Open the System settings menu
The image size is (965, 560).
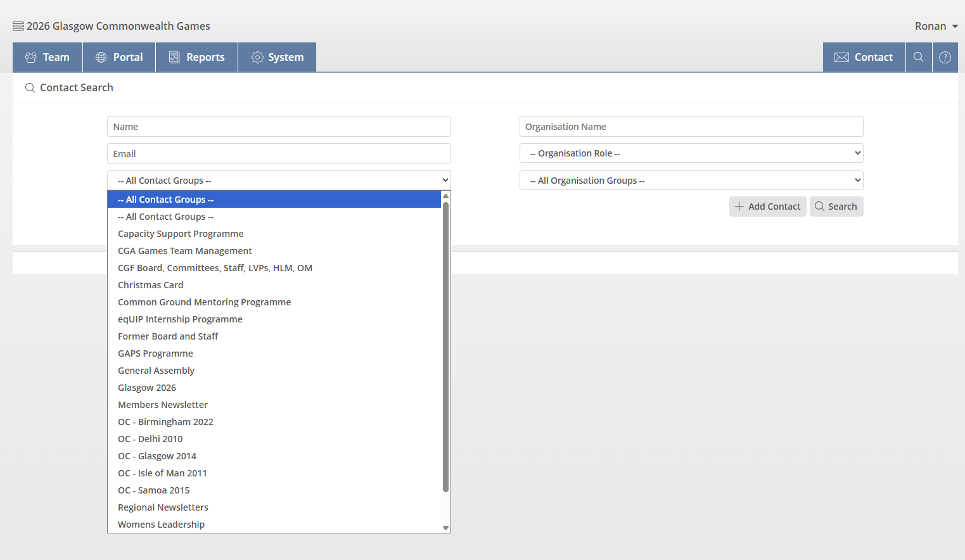pos(277,57)
